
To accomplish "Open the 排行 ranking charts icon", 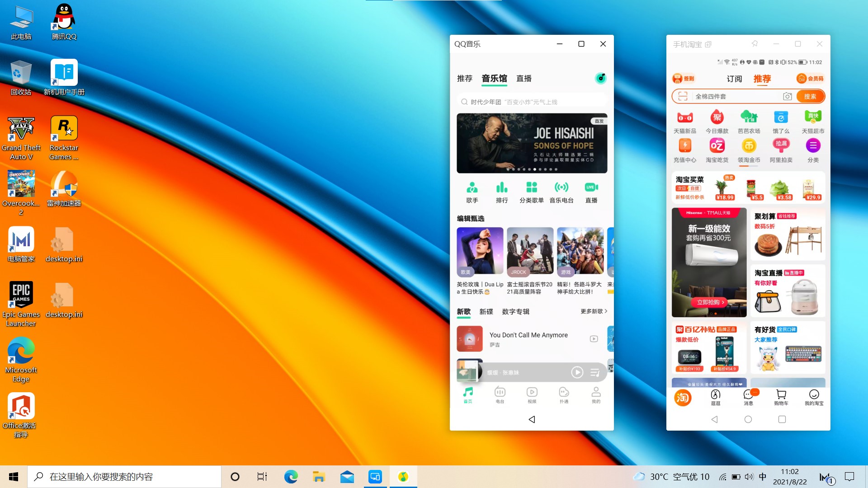I will (502, 192).
